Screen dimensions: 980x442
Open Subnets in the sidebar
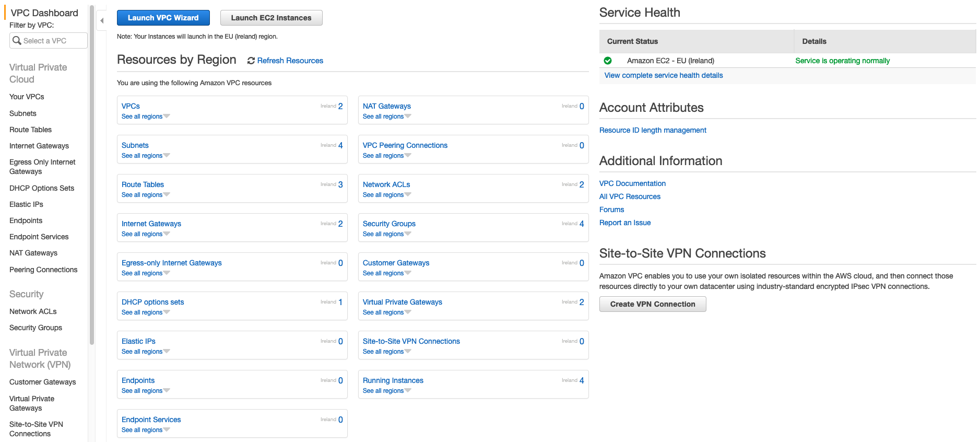click(23, 113)
